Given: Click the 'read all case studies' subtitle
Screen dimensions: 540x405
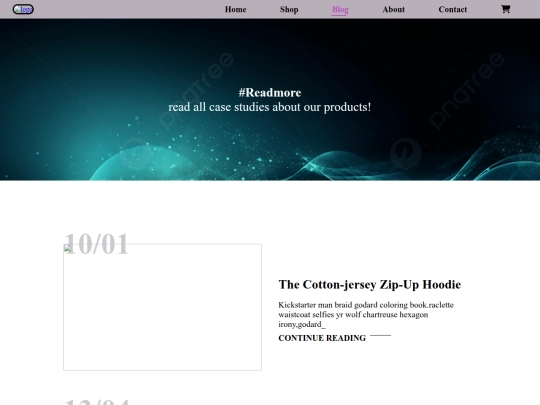Looking at the screenshot, I should [270, 107].
